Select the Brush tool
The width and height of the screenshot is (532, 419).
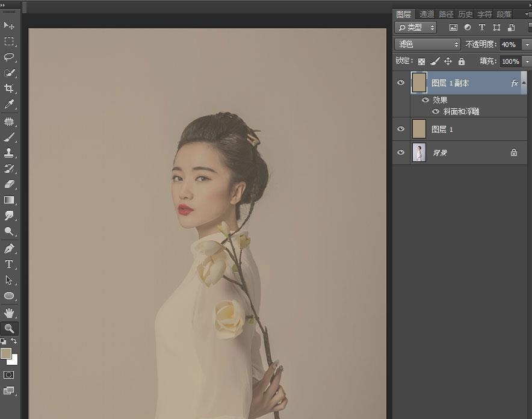(x=9, y=137)
